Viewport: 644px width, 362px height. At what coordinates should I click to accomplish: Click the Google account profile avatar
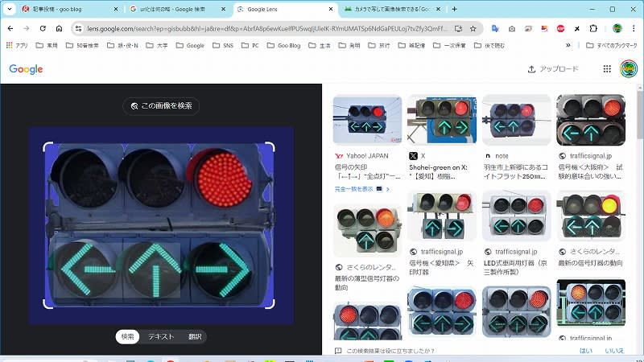tap(628, 69)
